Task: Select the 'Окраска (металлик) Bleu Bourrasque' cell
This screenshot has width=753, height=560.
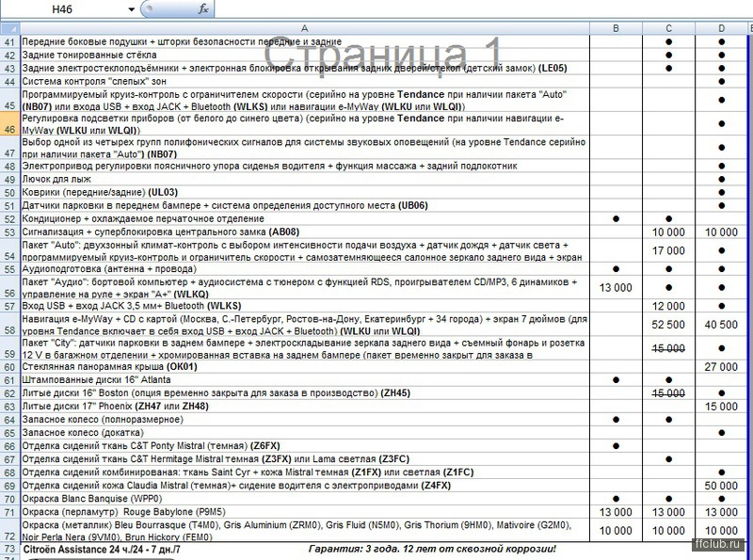Action: (x=305, y=531)
